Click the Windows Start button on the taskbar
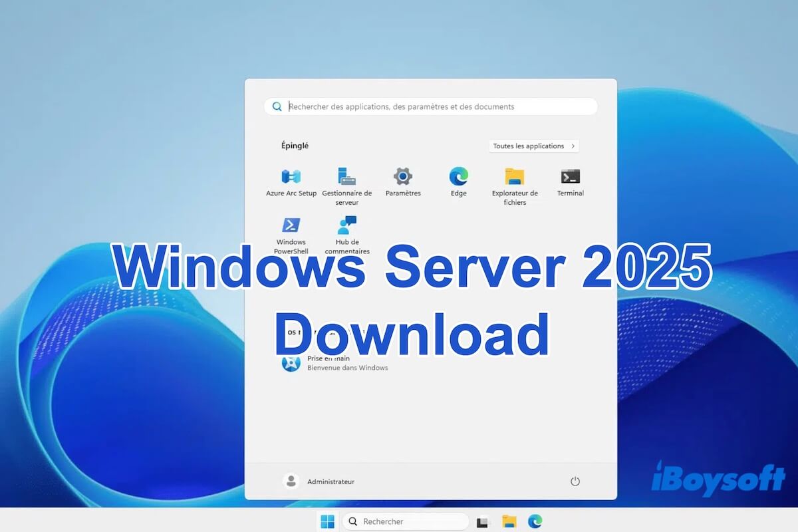This screenshot has height=532, width=798. 327,521
